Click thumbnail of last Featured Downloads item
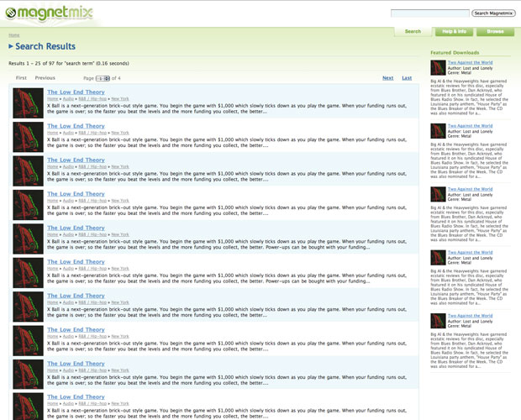Image resolution: width=521 pixels, height=420 pixels. pyautogui.click(x=438, y=321)
